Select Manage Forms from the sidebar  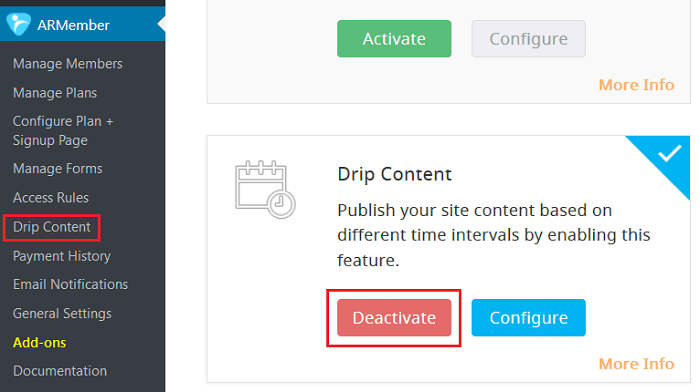(58, 169)
